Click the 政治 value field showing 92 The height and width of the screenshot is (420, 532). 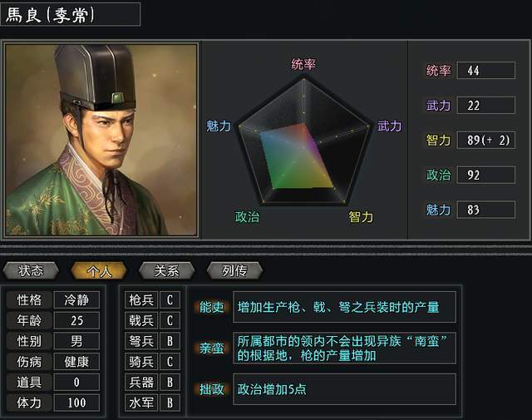[x=485, y=175]
